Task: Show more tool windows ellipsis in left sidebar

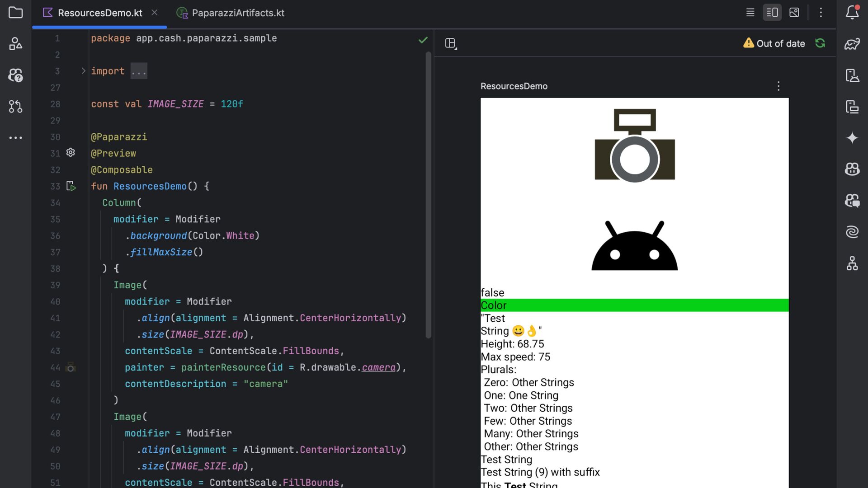Action: pyautogui.click(x=15, y=138)
